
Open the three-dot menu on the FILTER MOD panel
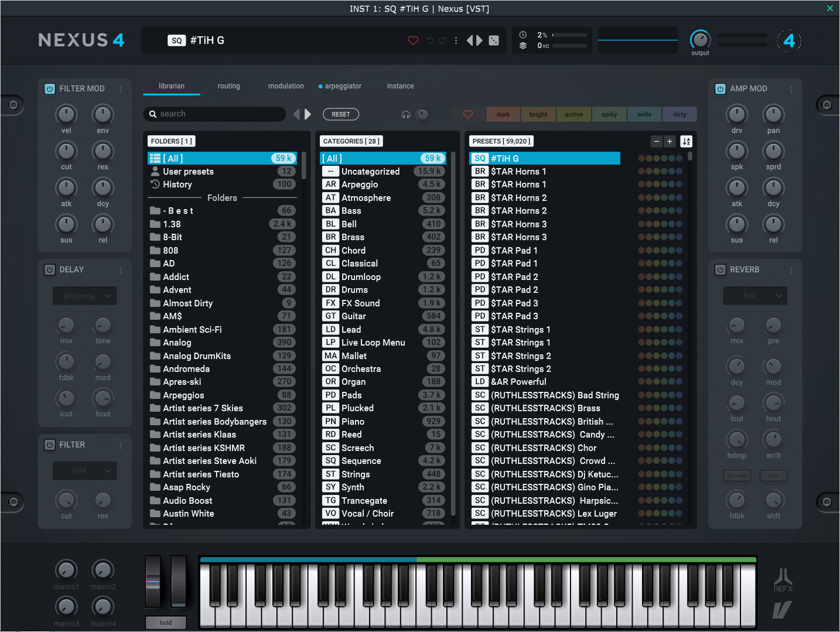coord(121,88)
